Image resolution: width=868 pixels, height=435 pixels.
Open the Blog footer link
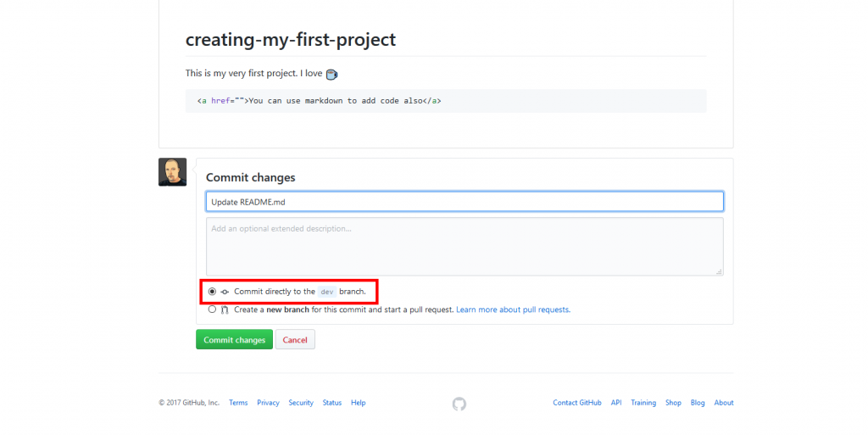click(698, 403)
